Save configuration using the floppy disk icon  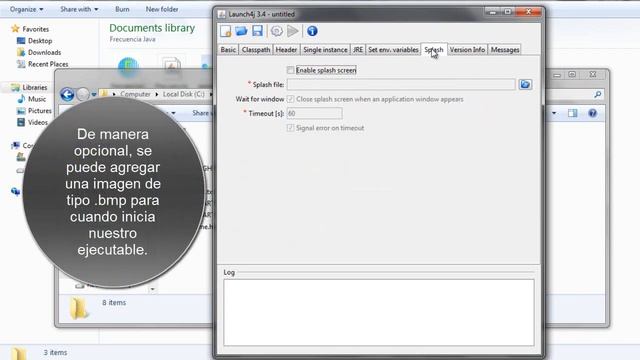pyautogui.click(x=257, y=31)
